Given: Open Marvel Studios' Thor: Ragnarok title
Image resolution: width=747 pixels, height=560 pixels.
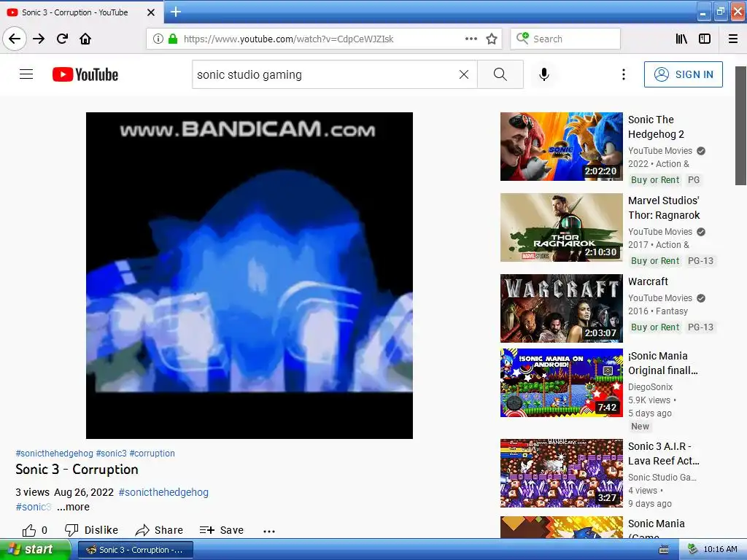Looking at the screenshot, I should tap(664, 208).
